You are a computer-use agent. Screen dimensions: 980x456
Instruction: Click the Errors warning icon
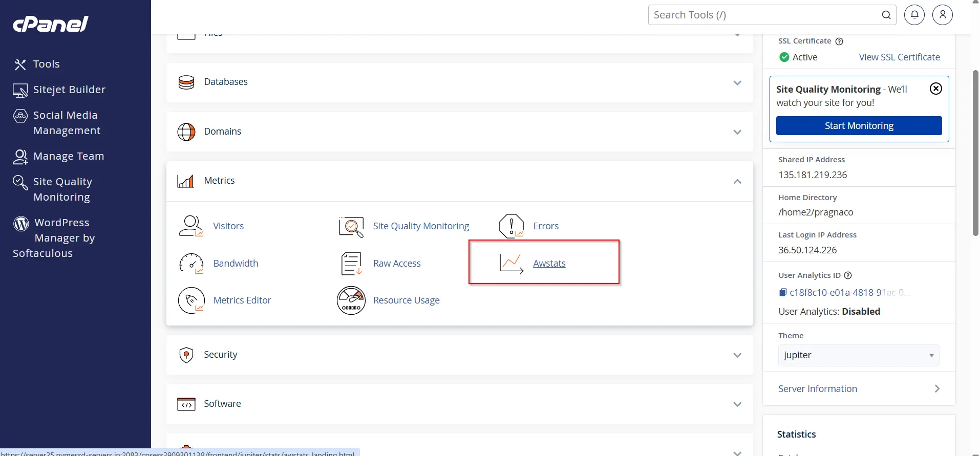pyautogui.click(x=512, y=226)
